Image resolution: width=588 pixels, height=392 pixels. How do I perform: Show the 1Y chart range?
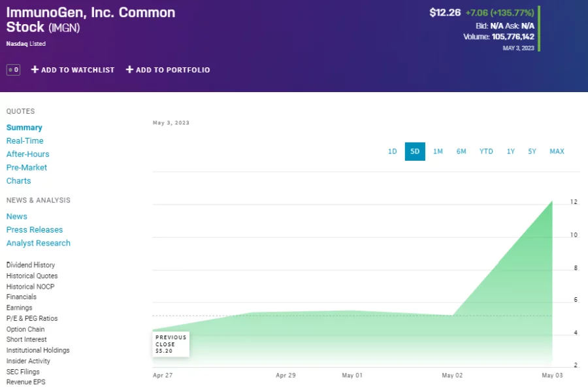click(510, 152)
